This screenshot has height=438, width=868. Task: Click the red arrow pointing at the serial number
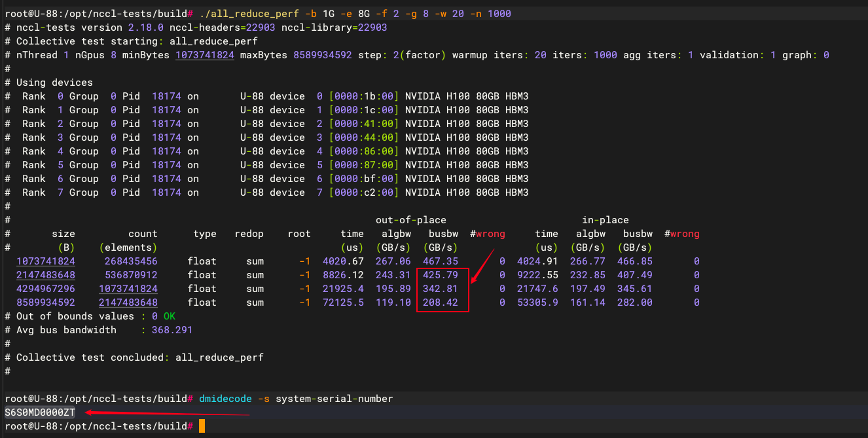click(168, 413)
